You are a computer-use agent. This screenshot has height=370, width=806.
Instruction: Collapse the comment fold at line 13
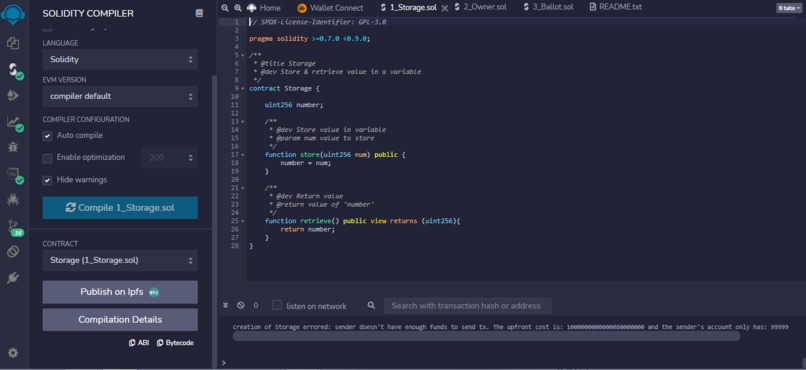tap(243, 122)
